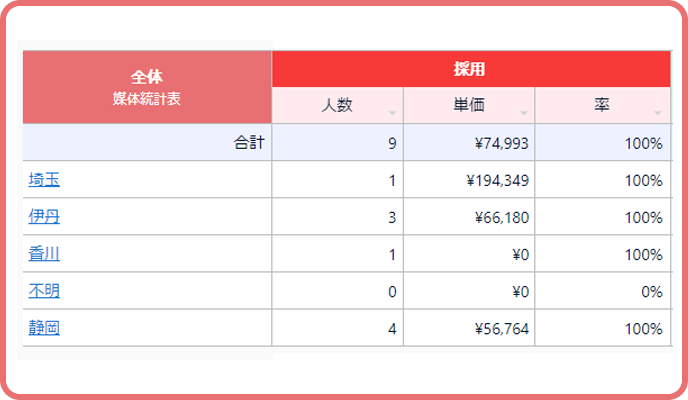This screenshot has height=400, width=688.
Task: Open the 伊丹 link
Action: click(x=44, y=217)
